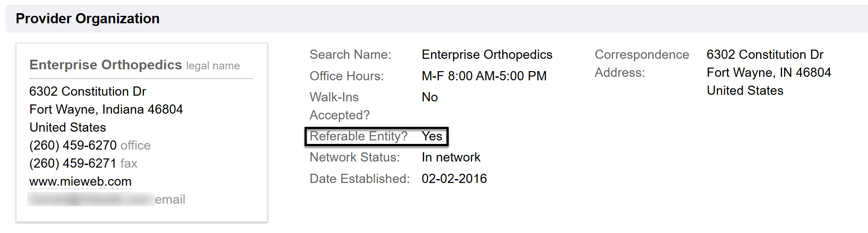Click the fax number (260) 459-6271
The image size is (868, 233).
click(x=73, y=163)
